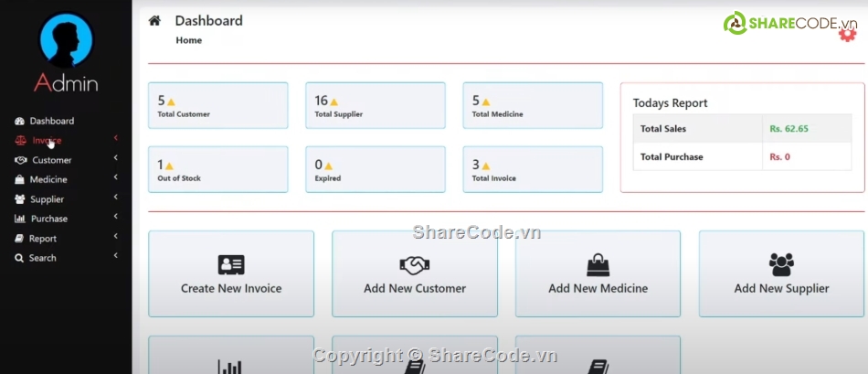868x374 pixels.
Task: Open the Out of Stock stat card
Action: (x=218, y=169)
